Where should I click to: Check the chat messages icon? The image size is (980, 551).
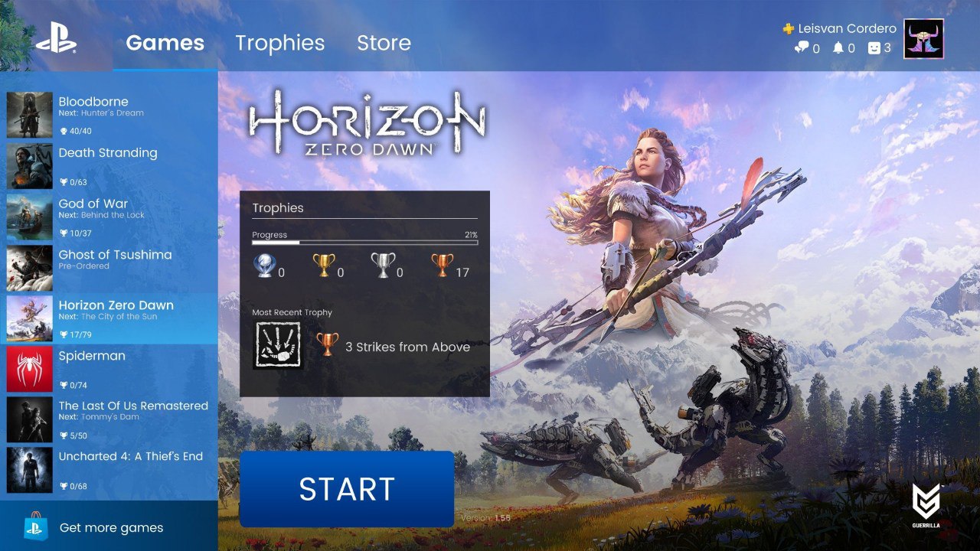tap(802, 47)
